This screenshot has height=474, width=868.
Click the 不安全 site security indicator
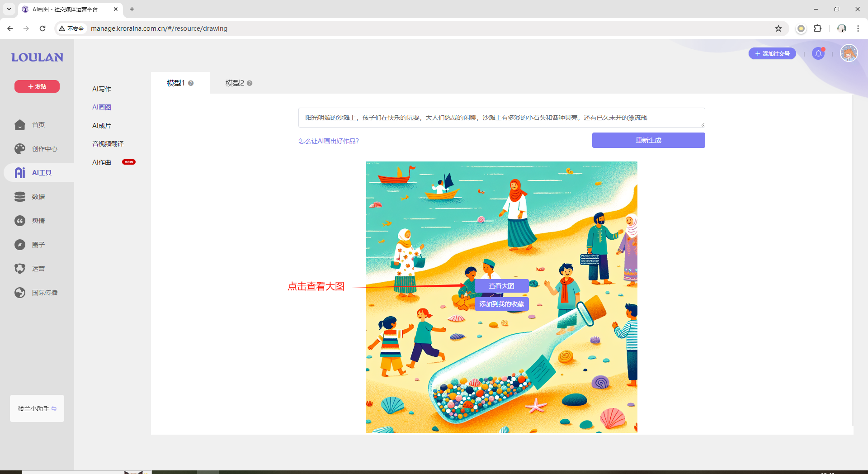click(x=71, y=28)
